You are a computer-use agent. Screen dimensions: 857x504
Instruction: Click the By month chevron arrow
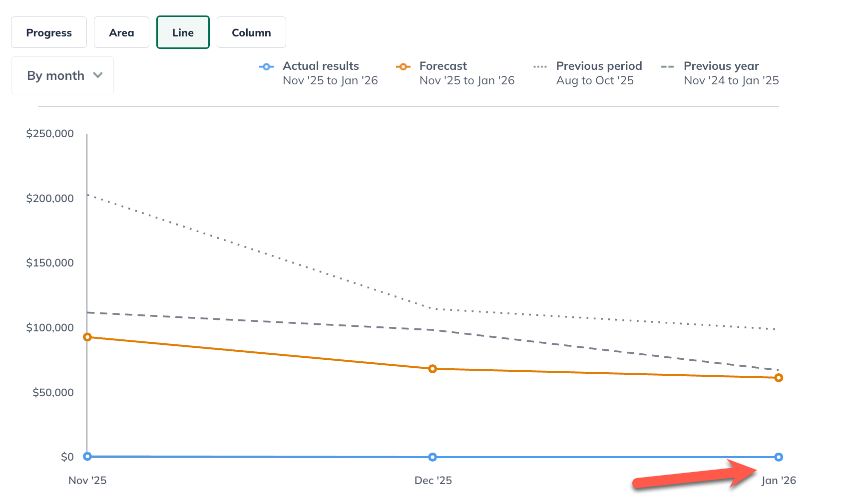(98, 75)
